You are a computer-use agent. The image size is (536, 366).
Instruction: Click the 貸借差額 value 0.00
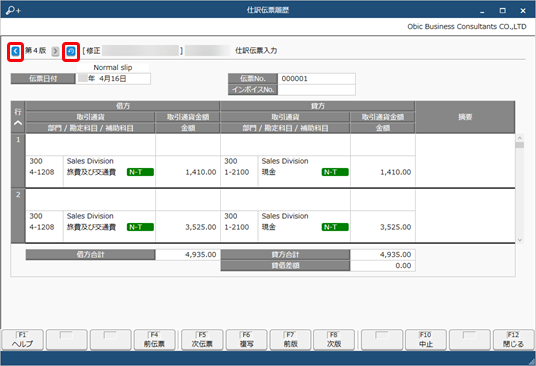pos(403,266)
